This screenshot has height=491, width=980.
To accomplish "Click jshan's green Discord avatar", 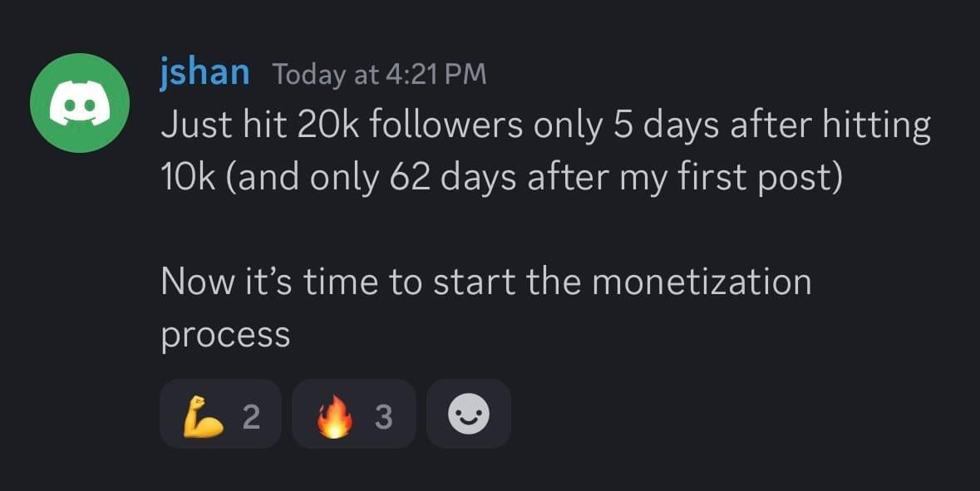I will (79, 105).
